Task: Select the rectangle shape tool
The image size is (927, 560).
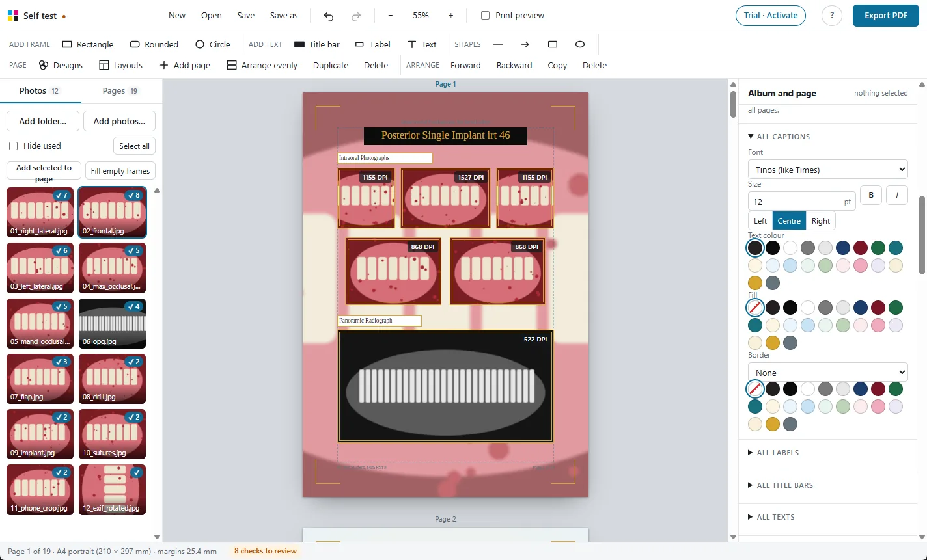Action: (553, 44)
